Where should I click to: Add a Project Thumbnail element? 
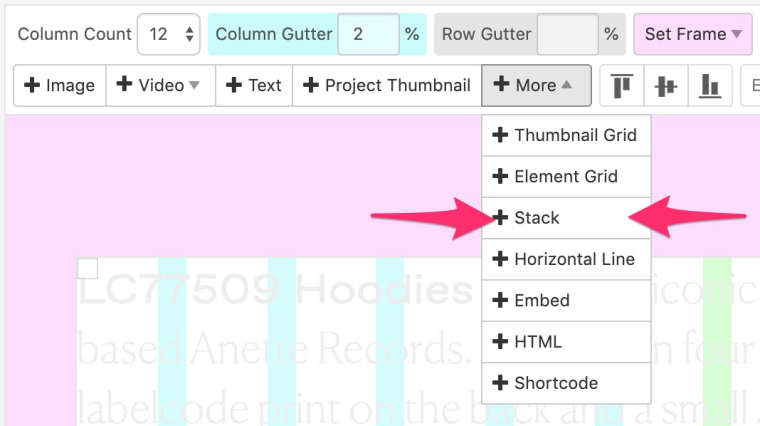[387, 86]
